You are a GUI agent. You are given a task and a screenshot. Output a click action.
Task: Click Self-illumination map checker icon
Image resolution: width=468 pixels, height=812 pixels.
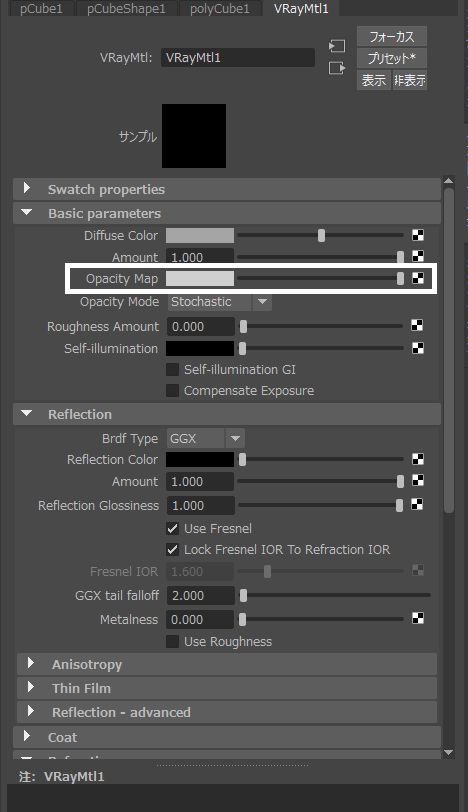tap(418, 348)
